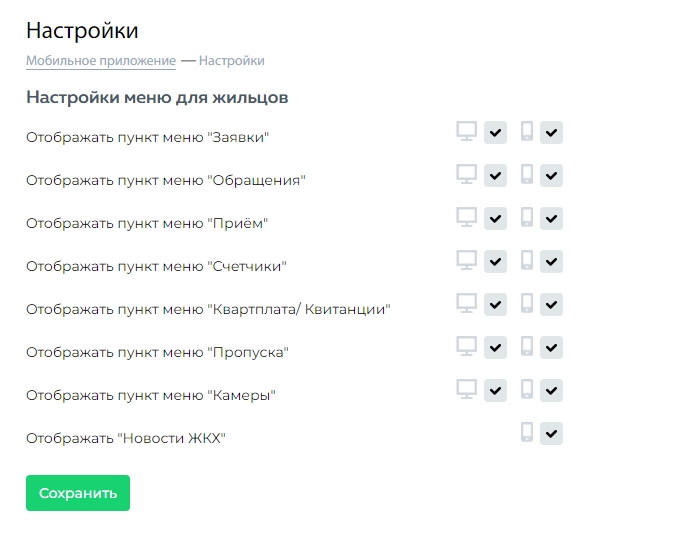
Task: Open the "Мобильное приложение" breadcrumb link
Action: pyautogui.click(x=101, y=61)
